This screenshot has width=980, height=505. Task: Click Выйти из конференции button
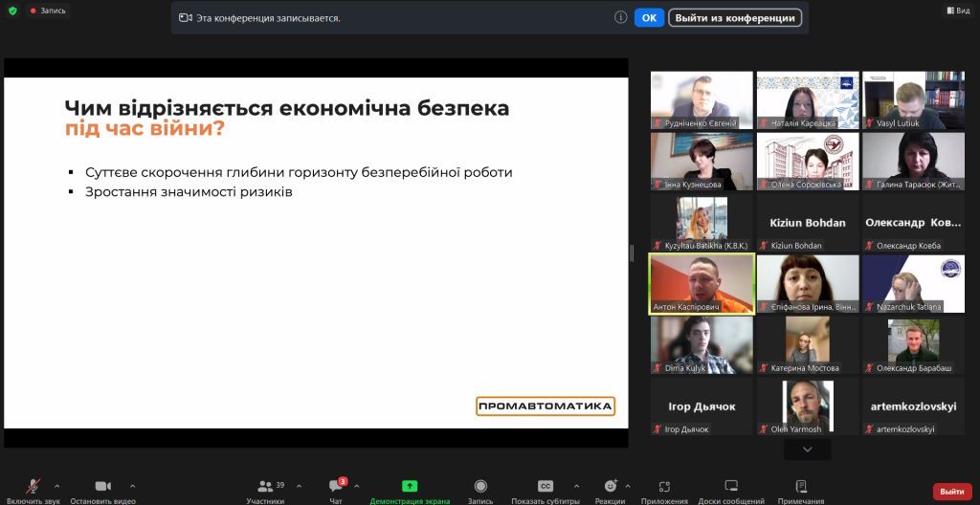[x=735, y=17]
